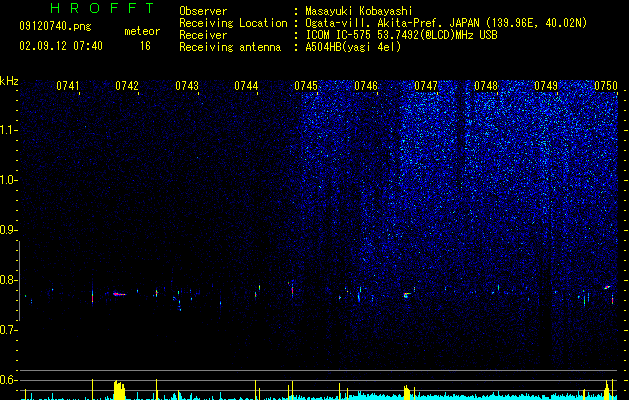This screenshot has width=629, height=400.
Task: Click the 1.1 kHz axis label
Action: [8, 130]
